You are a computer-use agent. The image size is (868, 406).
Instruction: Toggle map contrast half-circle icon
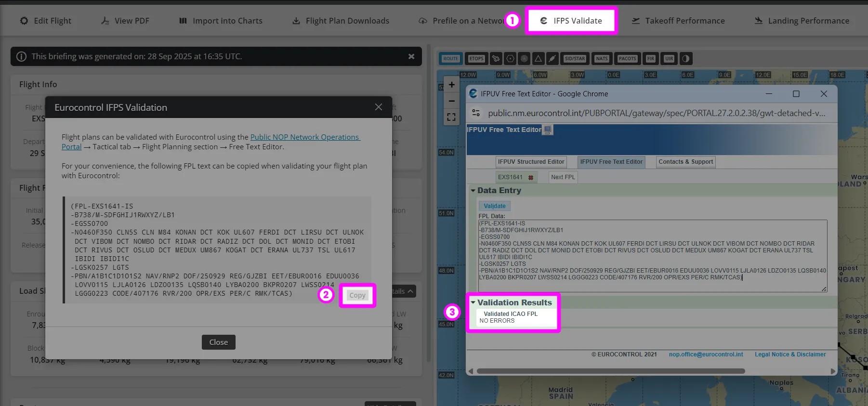click(685, 59)
